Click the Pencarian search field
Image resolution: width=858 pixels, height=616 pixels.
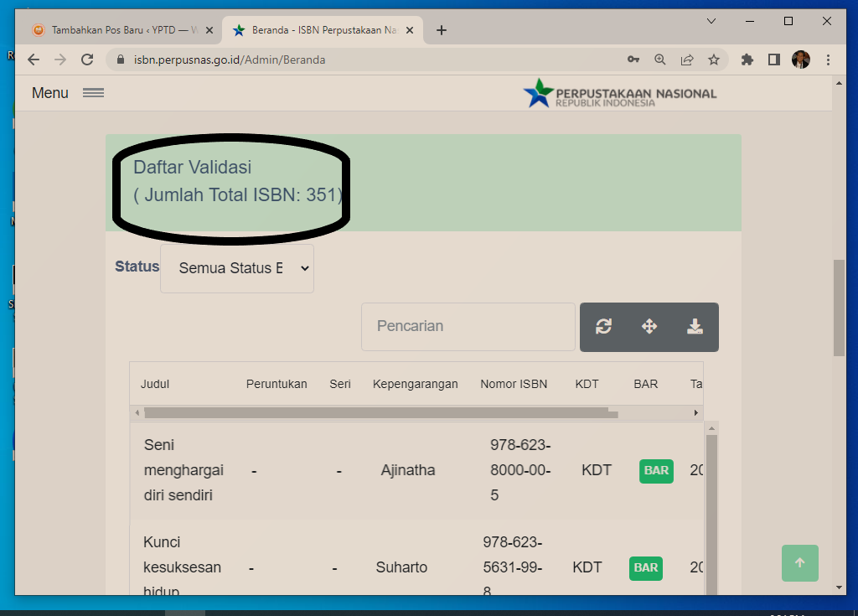pos(468,327)
